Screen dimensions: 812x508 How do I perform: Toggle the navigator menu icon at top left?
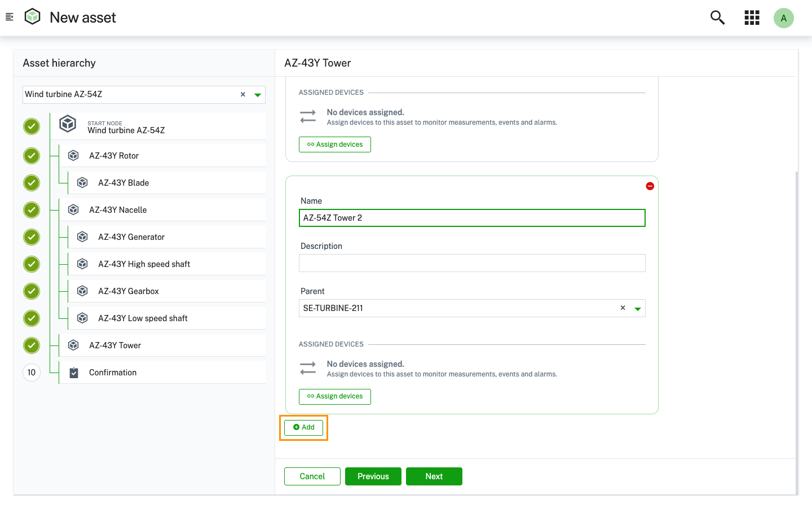tap(9, 17)
